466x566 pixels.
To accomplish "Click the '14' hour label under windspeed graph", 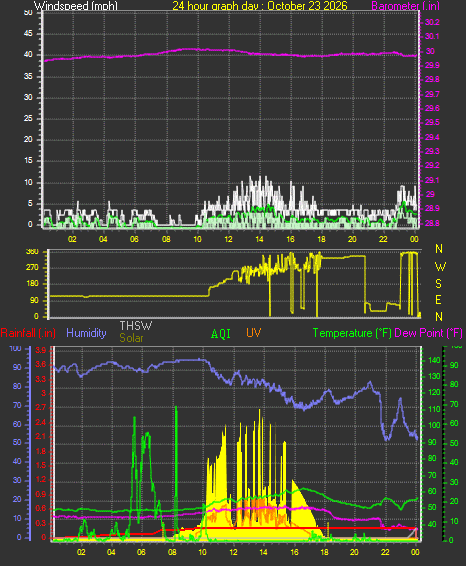I will [x=260, y=239].
